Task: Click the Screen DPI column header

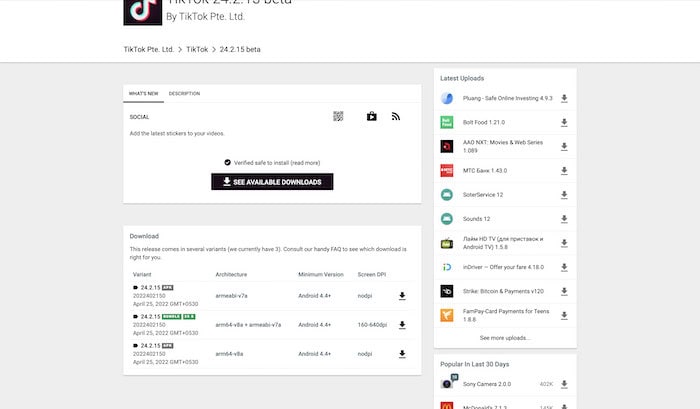Action: [371, 275]
